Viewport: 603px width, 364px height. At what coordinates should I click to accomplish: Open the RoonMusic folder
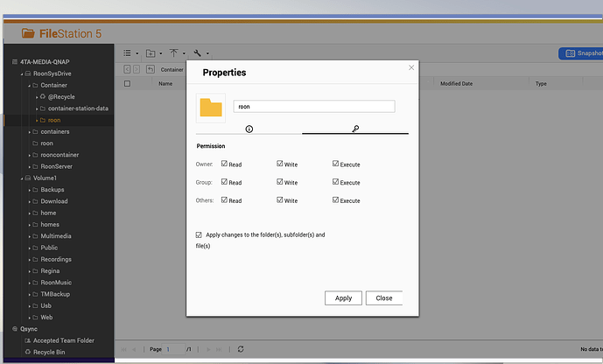click(x=56, y=283)
